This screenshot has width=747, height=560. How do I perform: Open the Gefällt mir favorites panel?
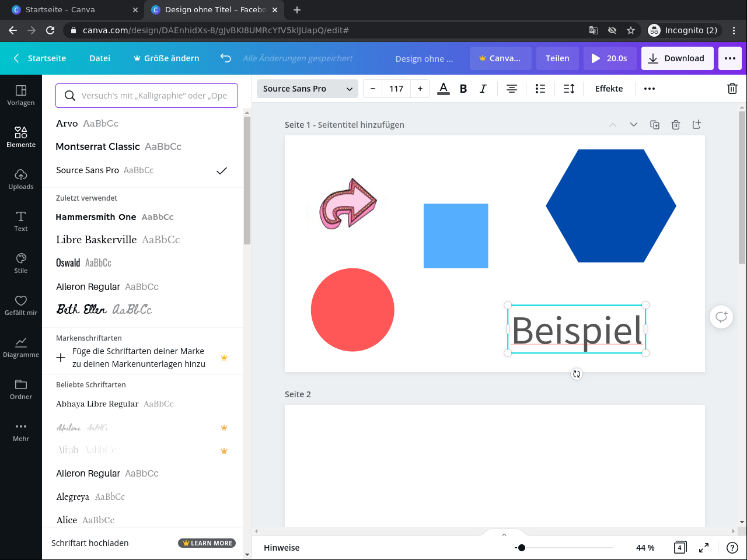(21, 305)
